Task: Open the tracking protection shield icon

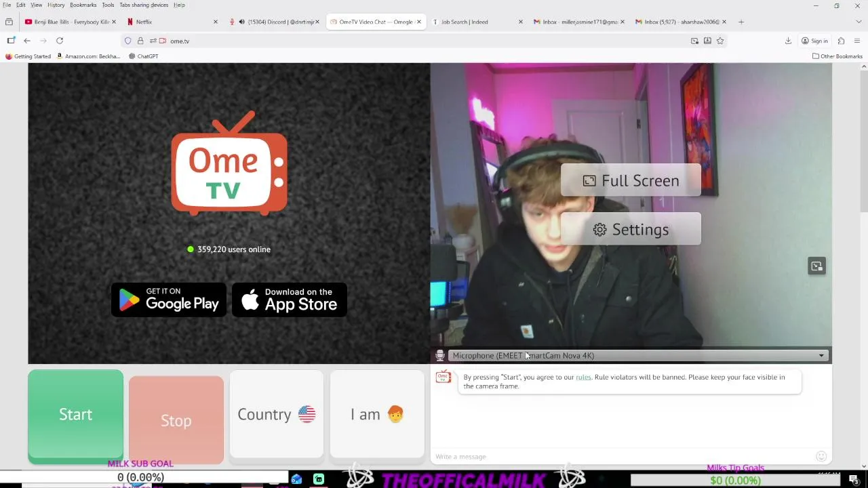Action: pyautogui.click(x=127, y=41)
